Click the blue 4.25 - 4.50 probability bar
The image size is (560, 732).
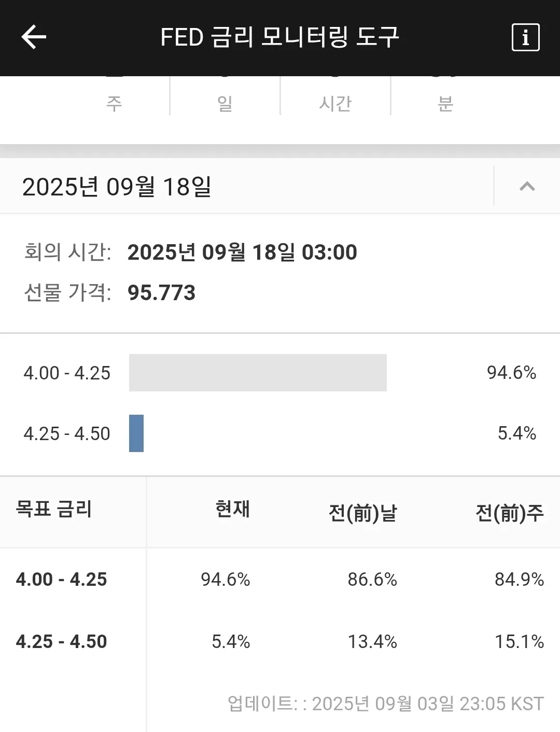click(x=136, y=433)
